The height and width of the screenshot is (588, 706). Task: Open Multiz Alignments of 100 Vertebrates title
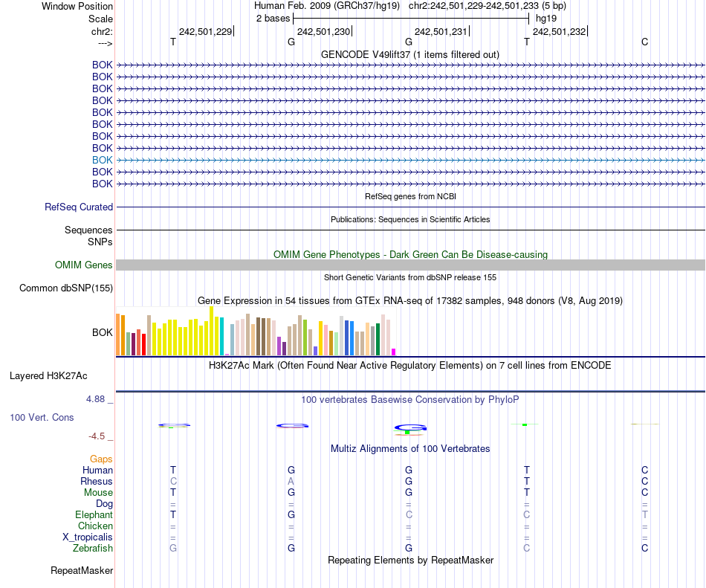click(410, 448)
